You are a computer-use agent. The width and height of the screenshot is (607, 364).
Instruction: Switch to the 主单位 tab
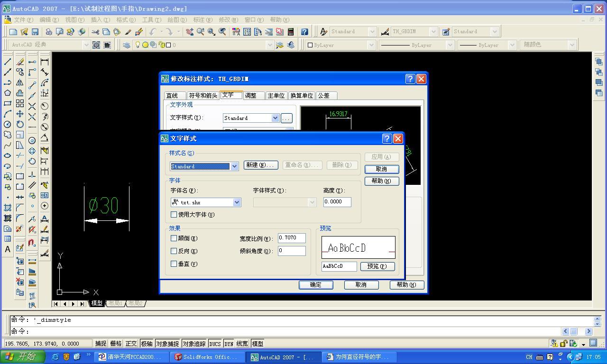276,96
